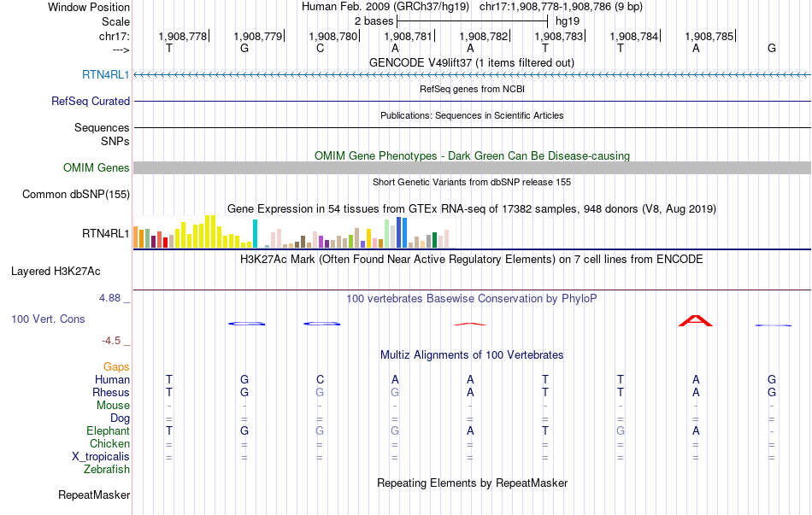Viewport: 812px width, 515px height.
Task: Click the tall cyan bar in GTEx chart
Action: 255,234
